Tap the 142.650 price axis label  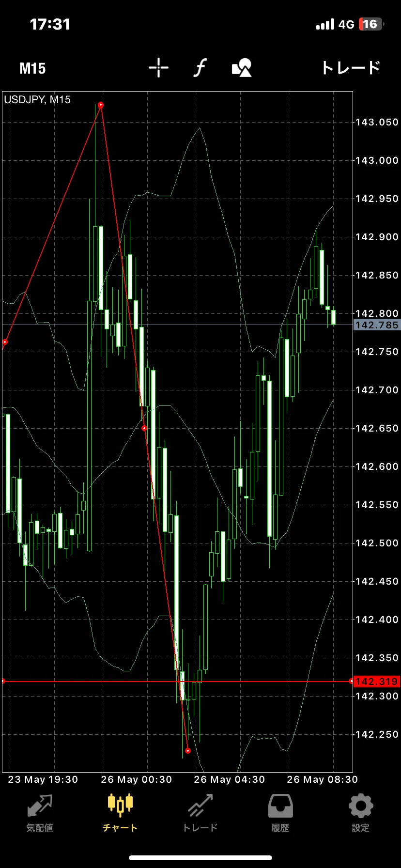(x=377, y=428)
